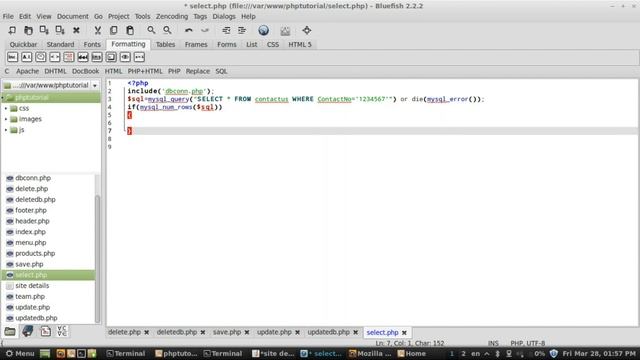Select dbconn.php in the file list
Viewport: 640px width, 360px height.
coord(33,178)
